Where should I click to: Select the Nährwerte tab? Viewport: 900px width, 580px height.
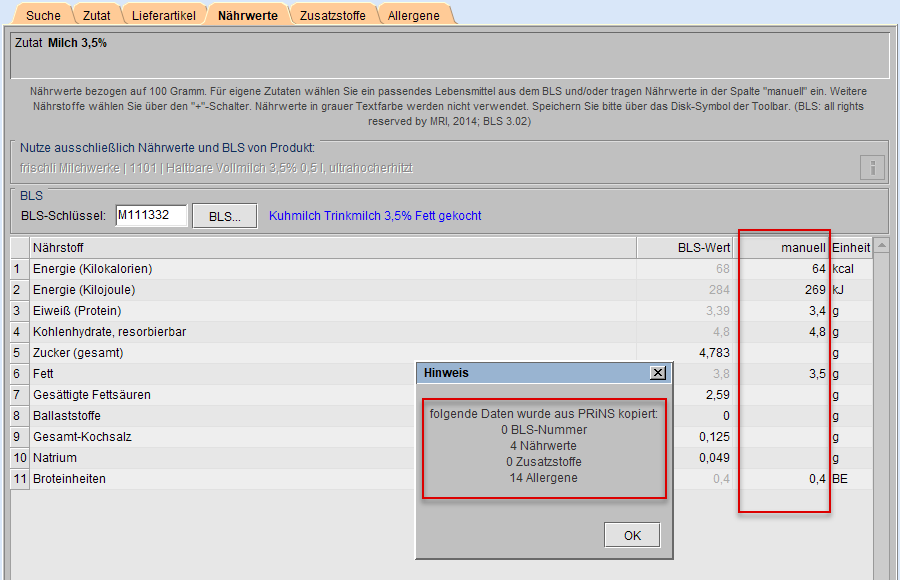(x=247, y=15)
